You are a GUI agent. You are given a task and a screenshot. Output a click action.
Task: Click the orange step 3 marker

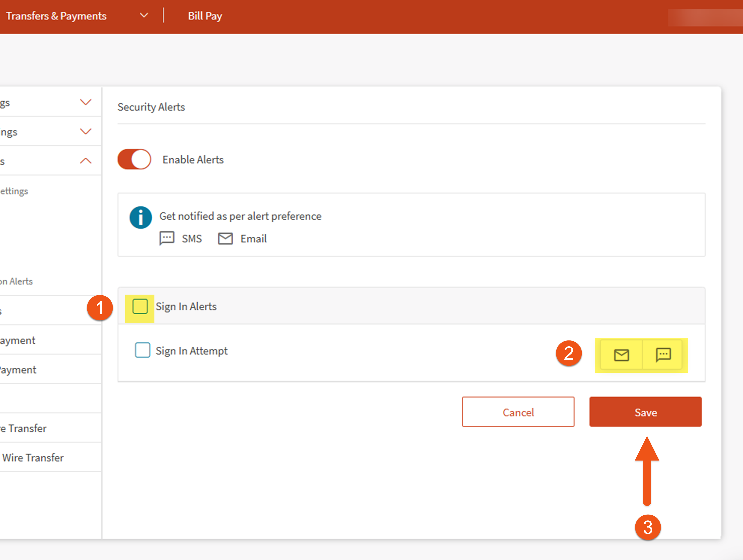(648, 527)
